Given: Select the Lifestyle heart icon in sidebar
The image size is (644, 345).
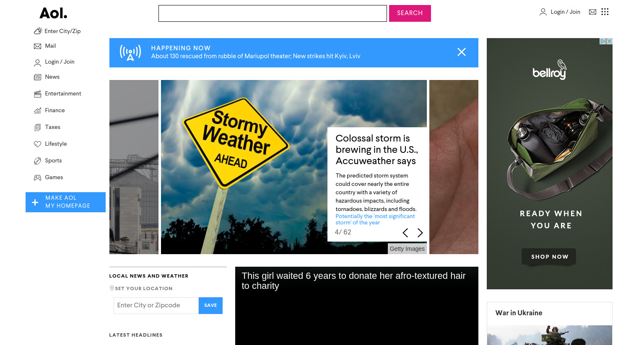Looking at the screenshot, I should tap(38, 144).
